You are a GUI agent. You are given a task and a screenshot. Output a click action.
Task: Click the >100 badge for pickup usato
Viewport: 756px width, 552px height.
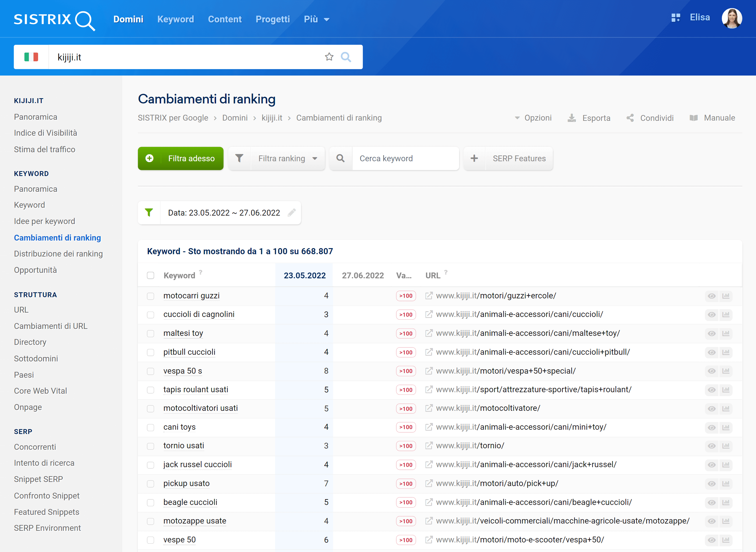tap(406, 483)
